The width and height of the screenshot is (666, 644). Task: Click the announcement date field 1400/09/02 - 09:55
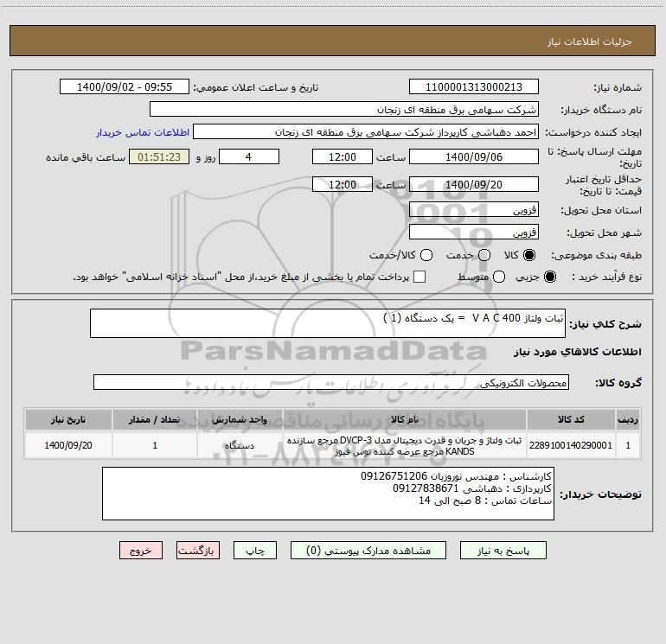click(x=125, y=87)
